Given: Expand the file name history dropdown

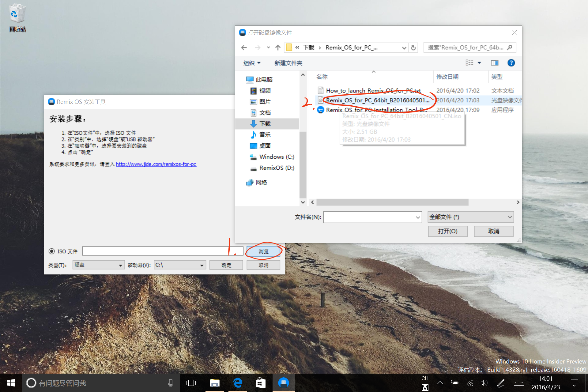Looking at the screenshot, I should point(418,217).
